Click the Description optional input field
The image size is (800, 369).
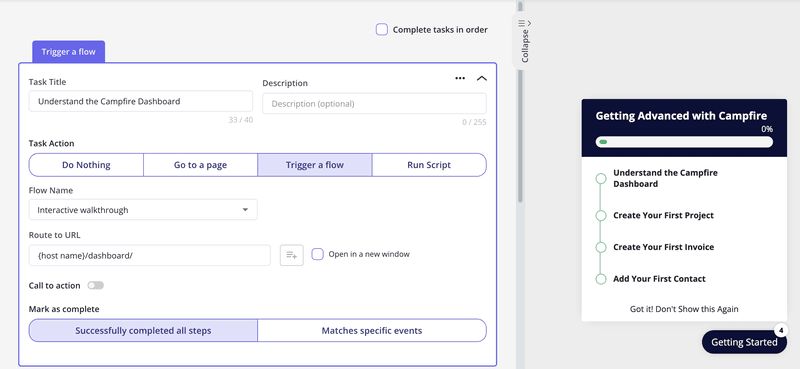(374, 103)
